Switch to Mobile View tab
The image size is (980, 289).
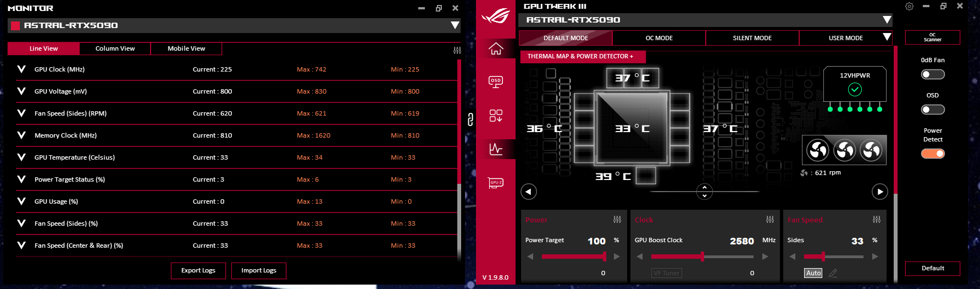186,48
